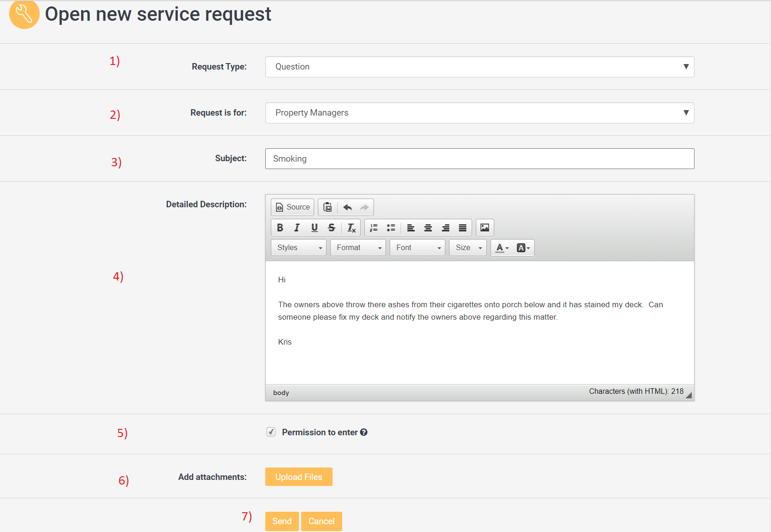Remove formatting from selected text

click(351, 228)
